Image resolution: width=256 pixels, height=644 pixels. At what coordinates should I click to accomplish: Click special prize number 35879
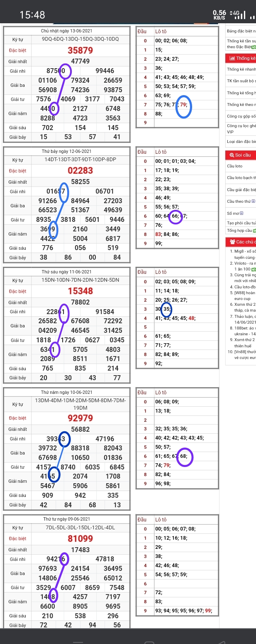point(80,51)
